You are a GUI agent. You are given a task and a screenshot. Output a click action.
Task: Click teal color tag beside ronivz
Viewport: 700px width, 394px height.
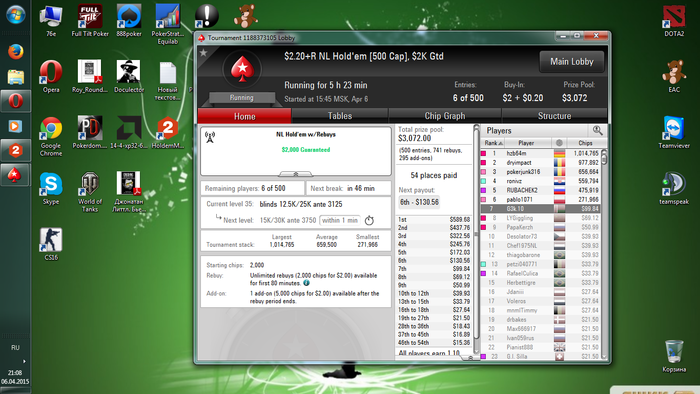point(483,181)
